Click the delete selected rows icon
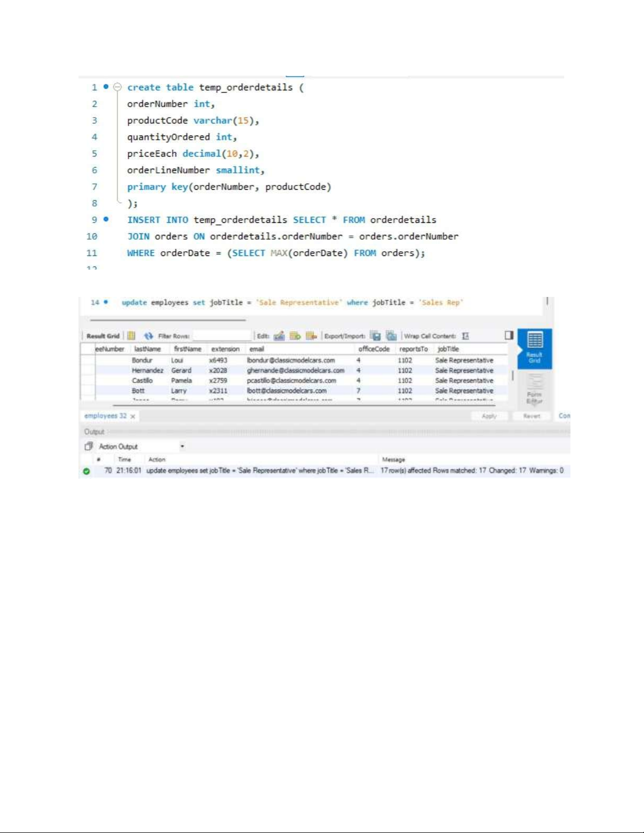This screenshot has height=833, width=644. pos(311,336)
